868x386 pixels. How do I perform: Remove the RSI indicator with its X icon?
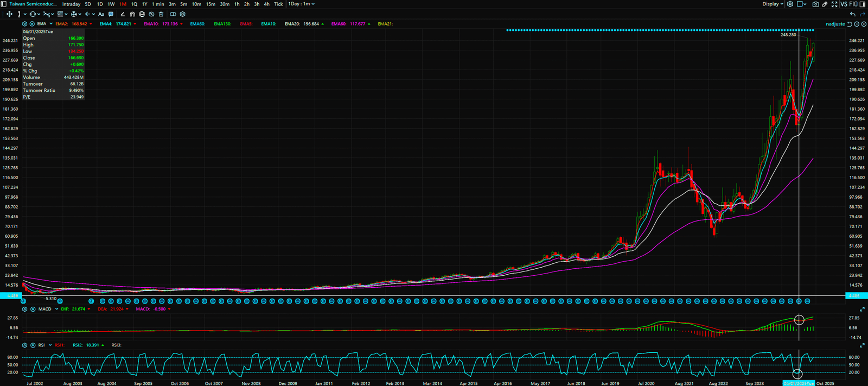[x=33, y=345]
